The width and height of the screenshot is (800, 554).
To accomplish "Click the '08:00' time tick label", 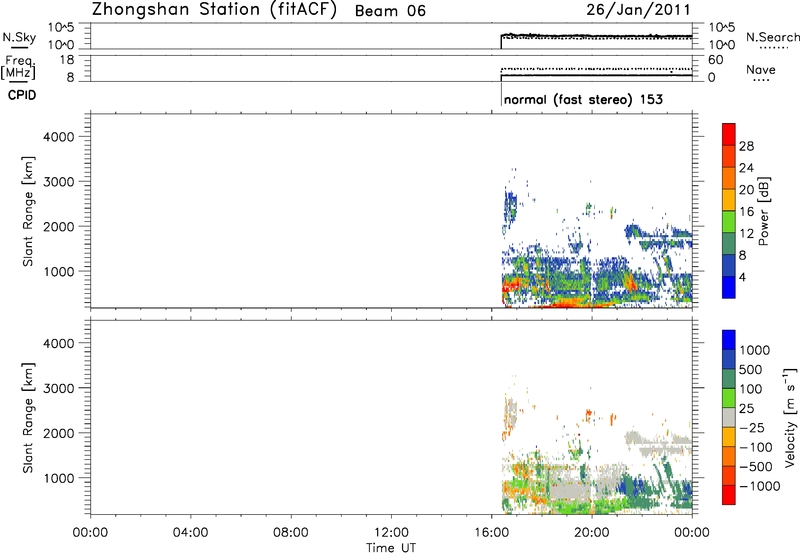I will point(291,533).
